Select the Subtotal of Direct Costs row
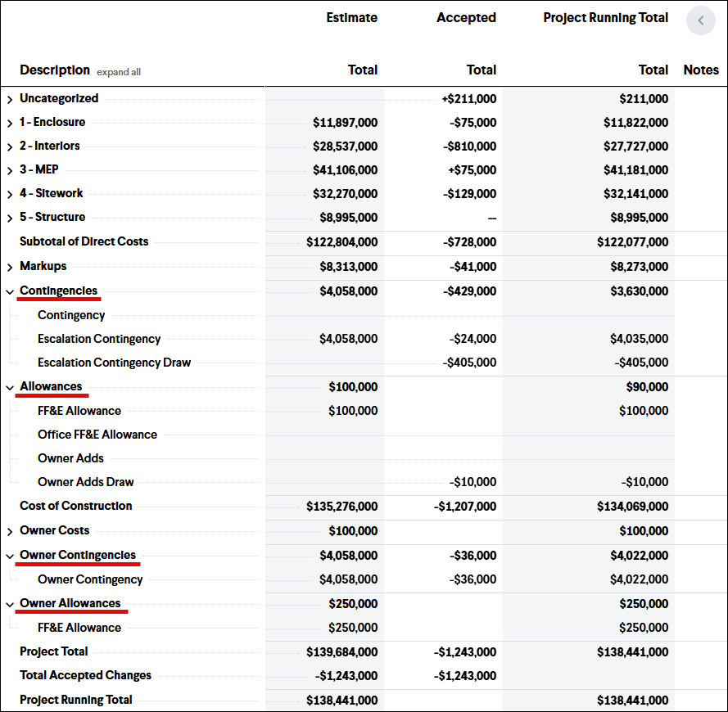 (84, 241)
